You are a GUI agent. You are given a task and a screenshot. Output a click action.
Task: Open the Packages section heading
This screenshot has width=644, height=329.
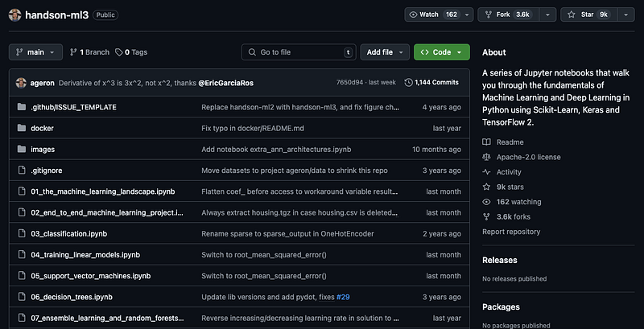(501, 306)
